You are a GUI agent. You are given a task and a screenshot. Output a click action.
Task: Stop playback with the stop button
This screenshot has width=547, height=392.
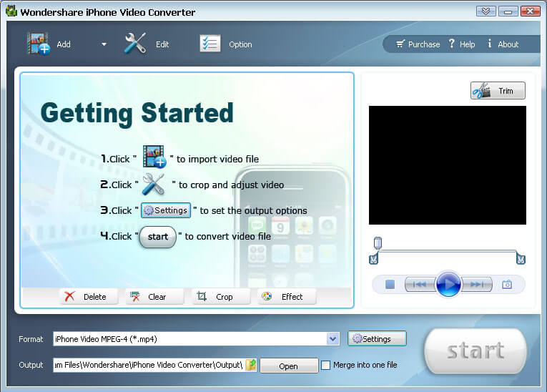pos(390,285)
